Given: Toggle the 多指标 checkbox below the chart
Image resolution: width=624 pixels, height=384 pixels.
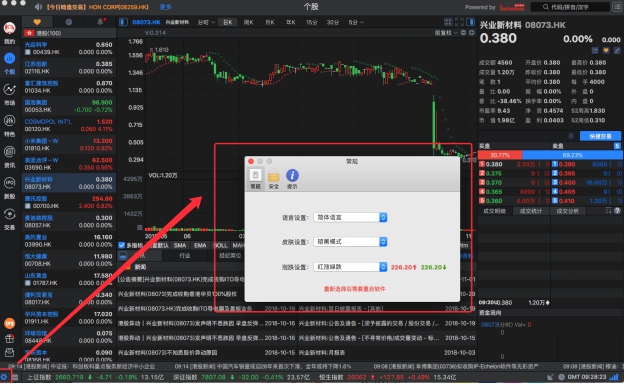Looking at the screenshot, I should [122, 246].
